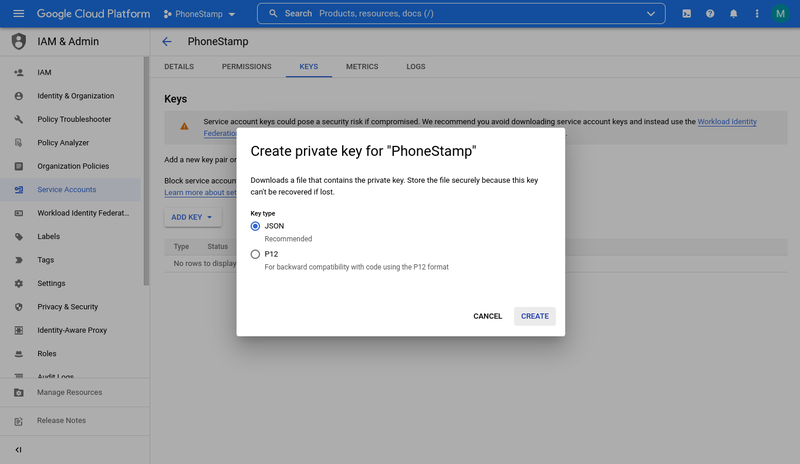Click the Release Notes document icon
Viewport: 800px width, 464px height.
pos(19,421)
